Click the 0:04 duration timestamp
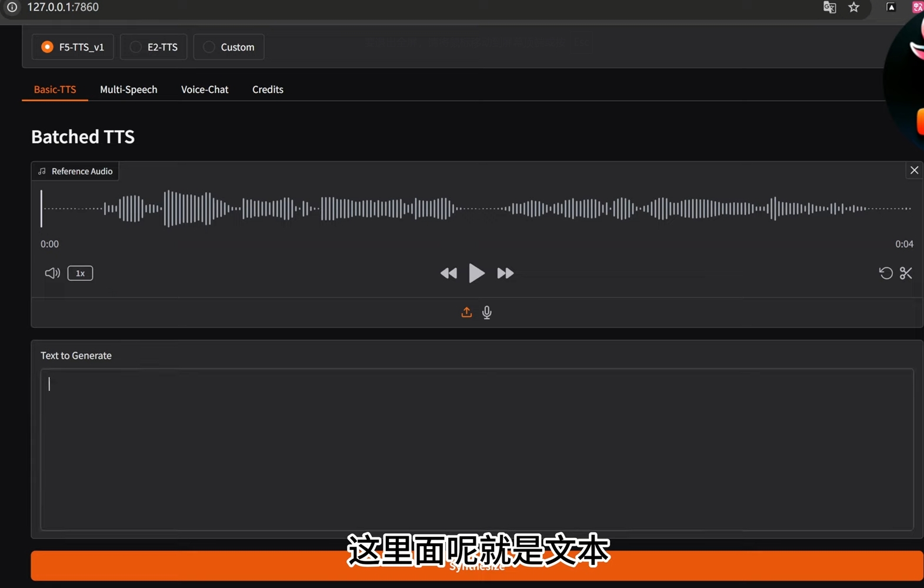924x588 pixels. (904, 244)
